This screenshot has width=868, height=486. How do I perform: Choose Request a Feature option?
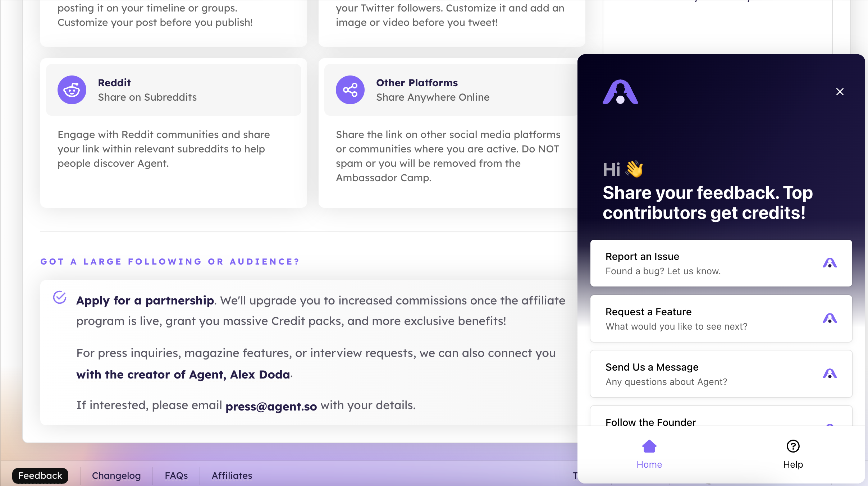coord(721,318)
